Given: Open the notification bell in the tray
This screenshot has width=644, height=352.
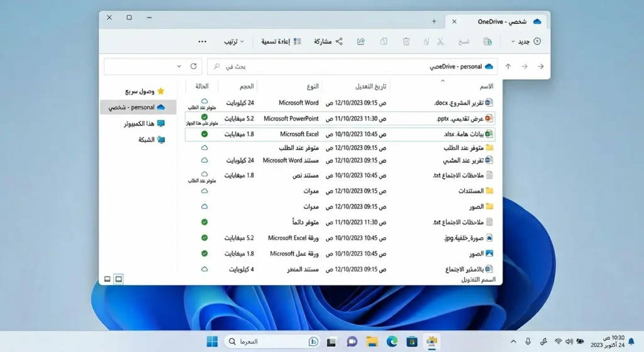Looking at the screenshot, I should click(x=631, y=342).
